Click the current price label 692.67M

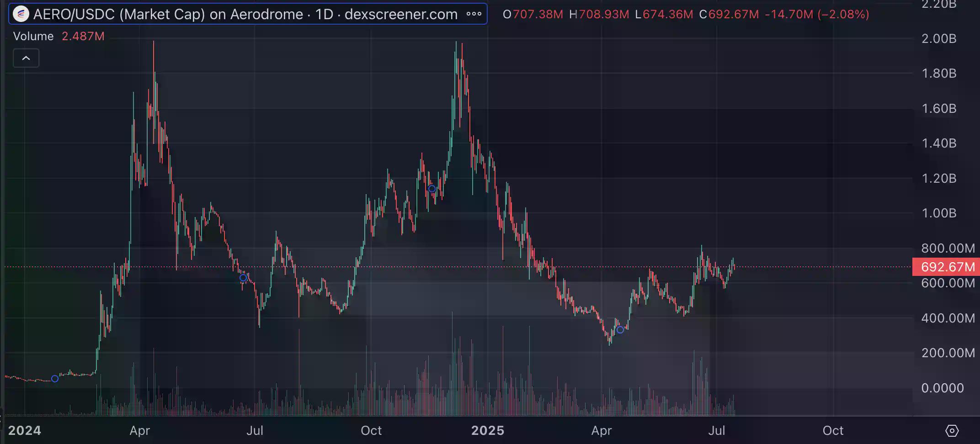[946, 267]
